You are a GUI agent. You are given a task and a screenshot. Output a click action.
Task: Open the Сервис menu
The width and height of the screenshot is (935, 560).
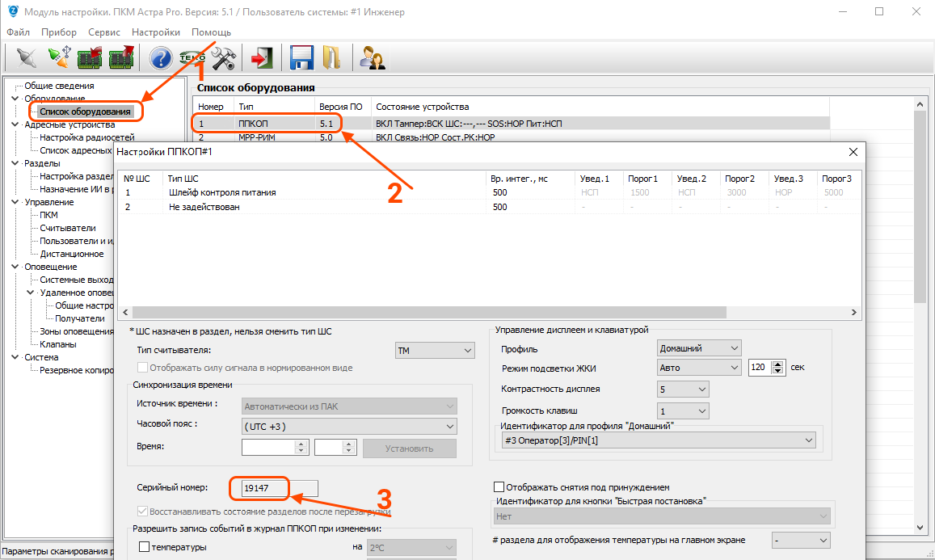point(103,32)
